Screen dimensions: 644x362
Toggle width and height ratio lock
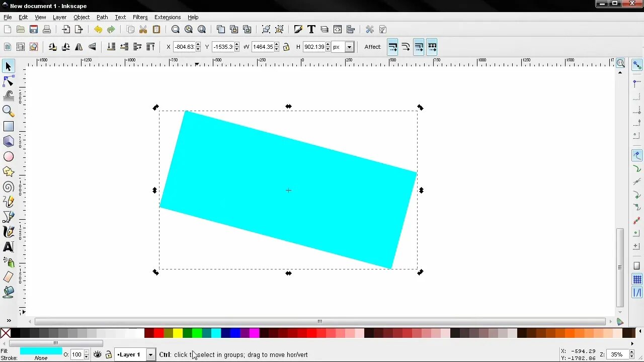(286, 47)
